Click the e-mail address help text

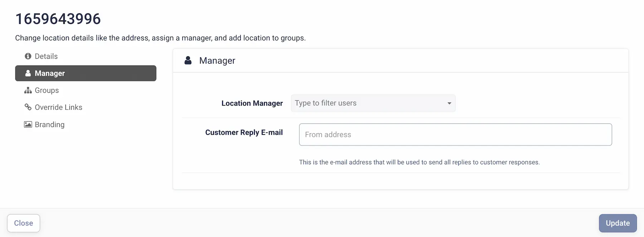(419, 162)
